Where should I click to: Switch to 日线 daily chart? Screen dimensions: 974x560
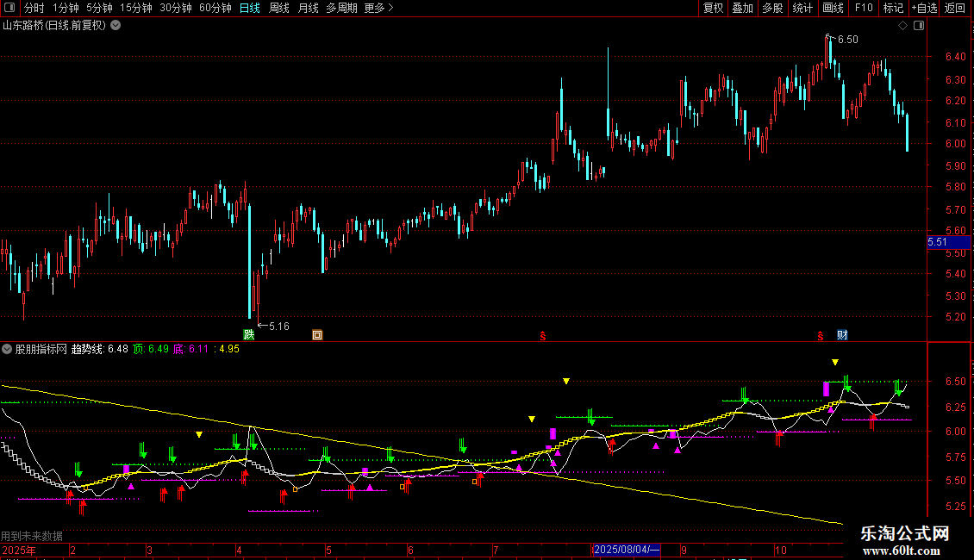pos(250,8)
